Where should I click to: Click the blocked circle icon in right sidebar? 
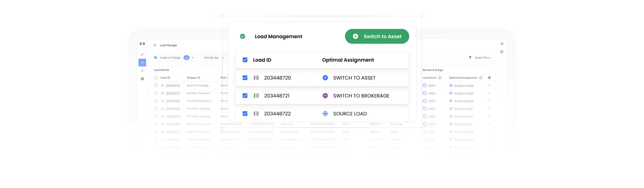tap(502, 52)
